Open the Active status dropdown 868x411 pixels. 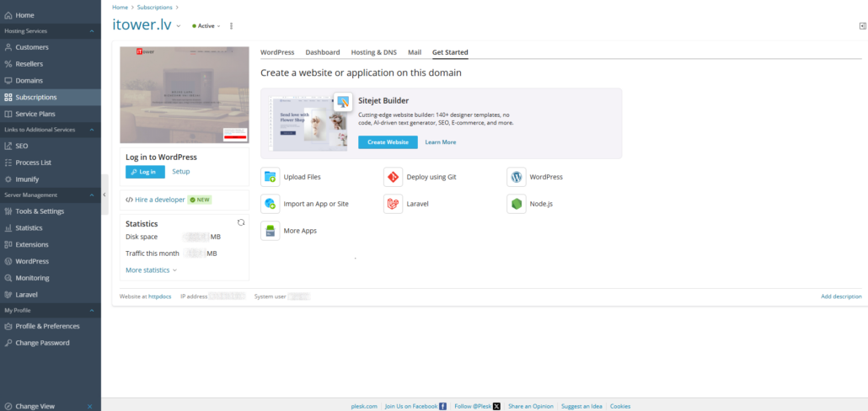pyautogui.click(x=206, y=26)
